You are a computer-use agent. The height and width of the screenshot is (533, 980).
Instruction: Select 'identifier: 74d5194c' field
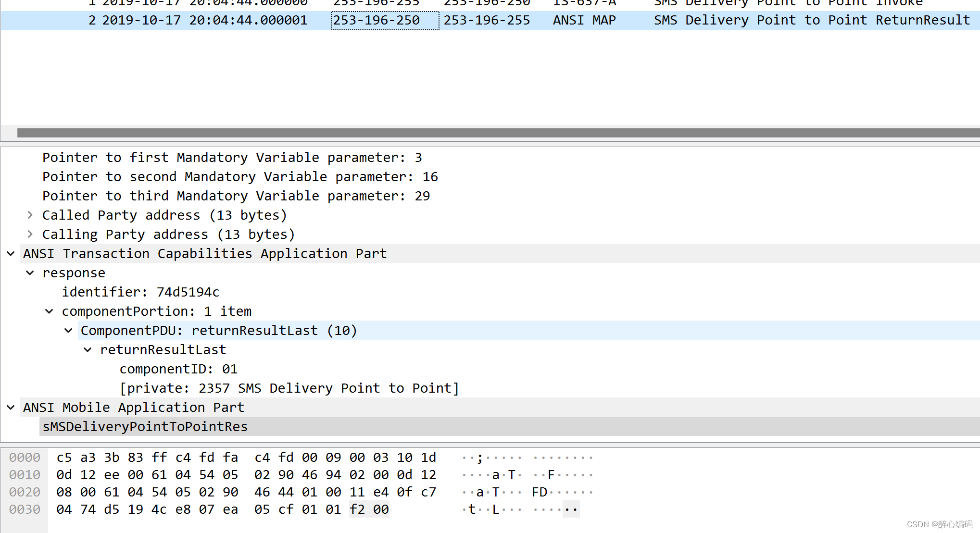pyautogui.click(x=140, y=292)
